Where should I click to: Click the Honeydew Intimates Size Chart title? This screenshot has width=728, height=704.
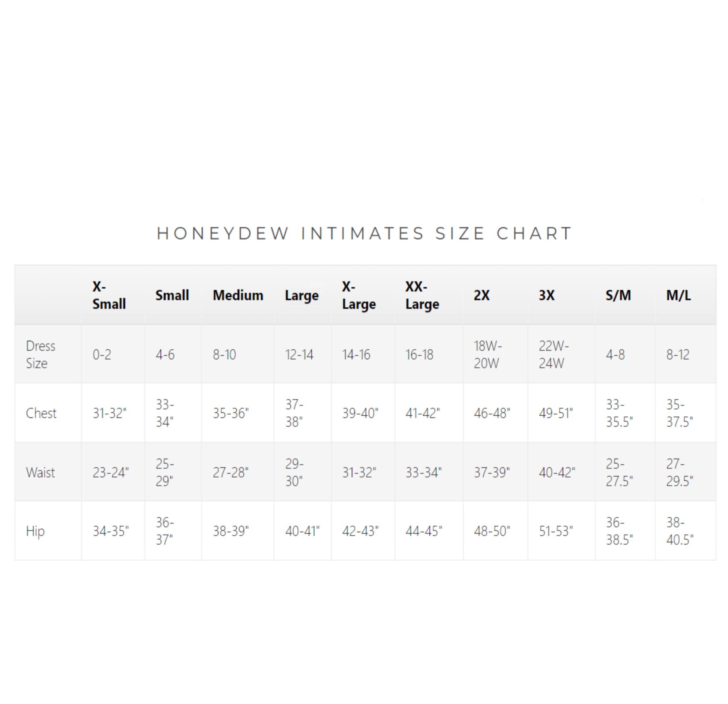click(x=364, y=234)
